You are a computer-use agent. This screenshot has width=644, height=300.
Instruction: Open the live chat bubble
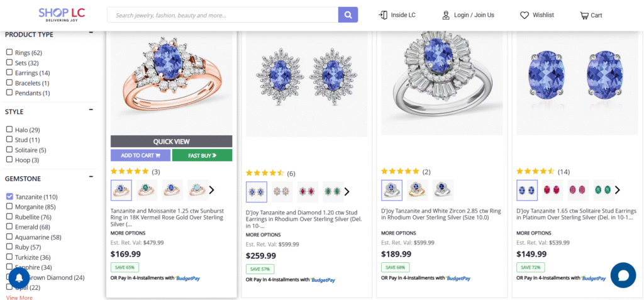[x=623, y=275]
